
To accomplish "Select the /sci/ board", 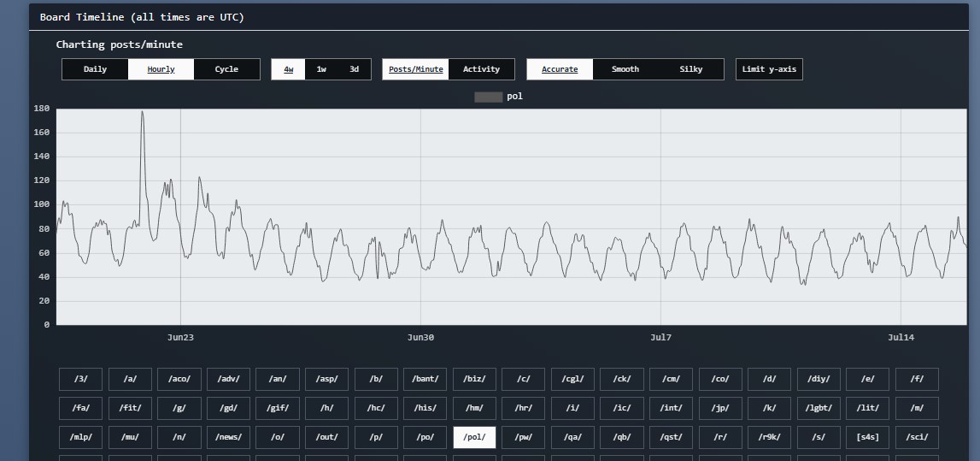I will (x=917, y=437).
